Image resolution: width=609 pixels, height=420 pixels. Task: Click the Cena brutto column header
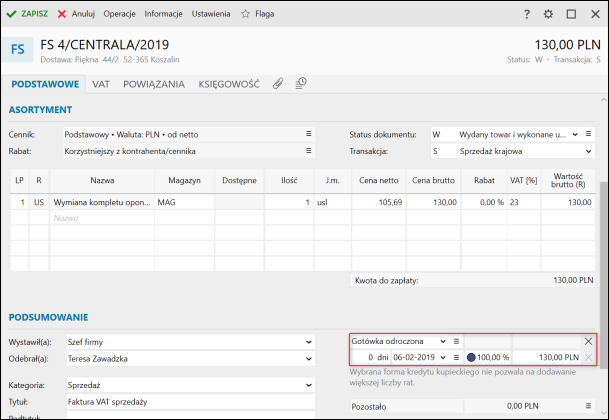coord(433,180)
